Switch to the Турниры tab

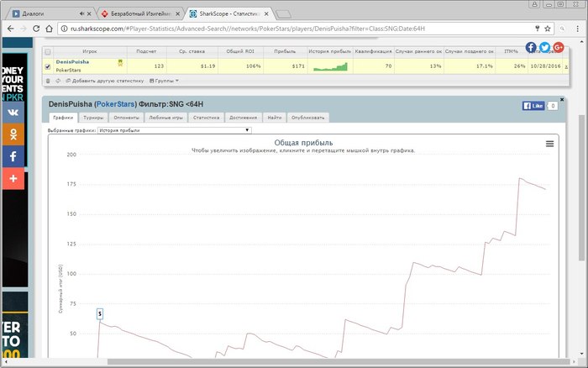(x=93, y=118)
